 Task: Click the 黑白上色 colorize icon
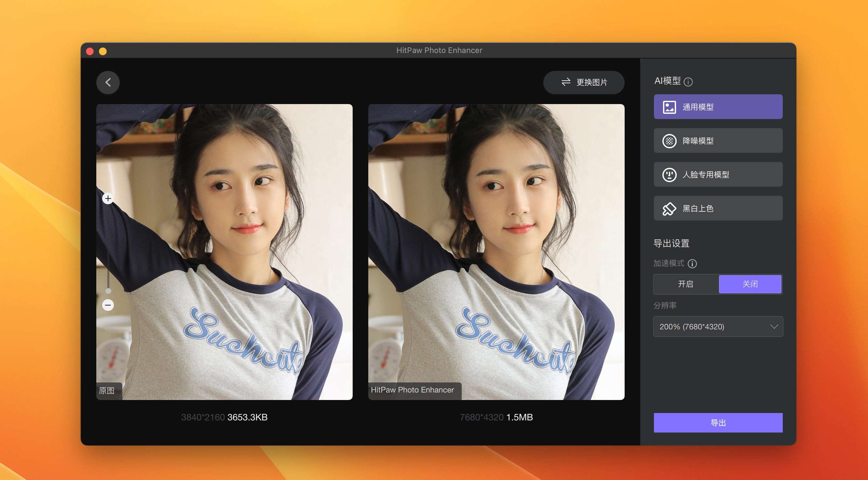669,208
